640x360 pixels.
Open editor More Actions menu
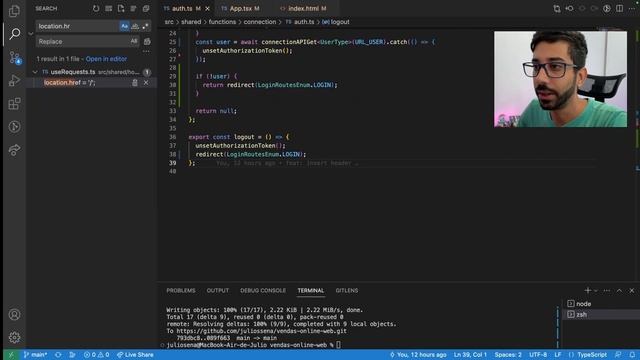coord(632,9)
